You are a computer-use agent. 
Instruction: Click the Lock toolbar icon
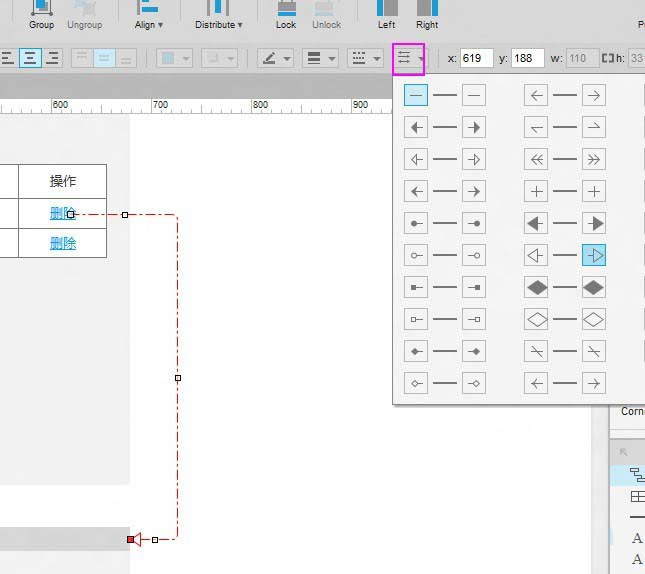pos(286,14)
